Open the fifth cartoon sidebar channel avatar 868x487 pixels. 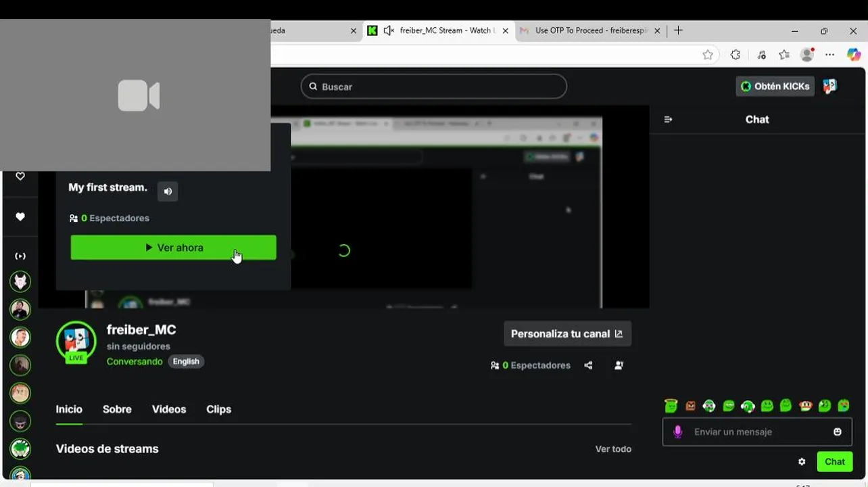coord(20,392)
